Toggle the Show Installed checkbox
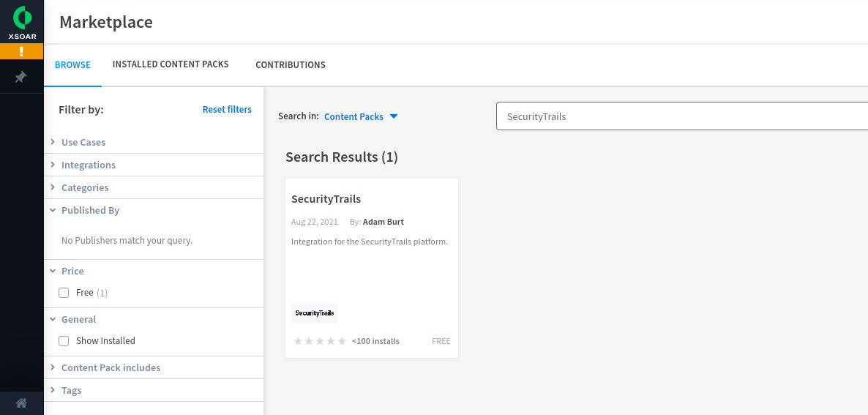868x415 pixels. pyautogui.click(x=64, y=341)
